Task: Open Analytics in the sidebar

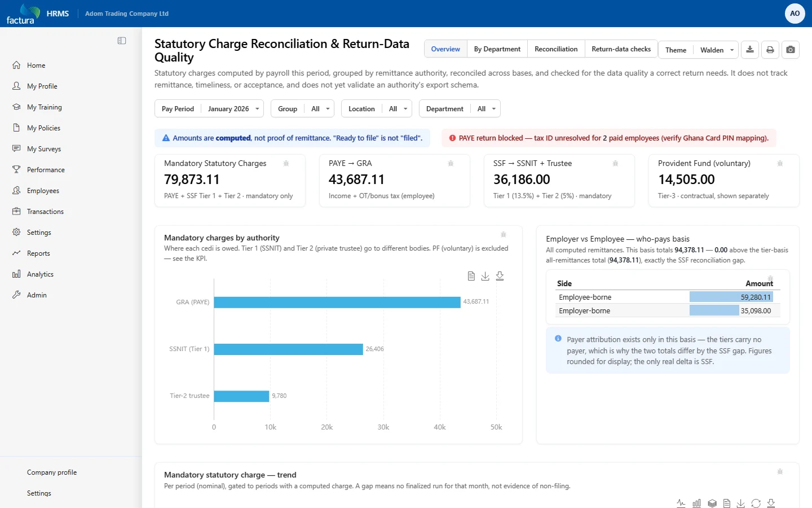Action: (x=40, y=274)
